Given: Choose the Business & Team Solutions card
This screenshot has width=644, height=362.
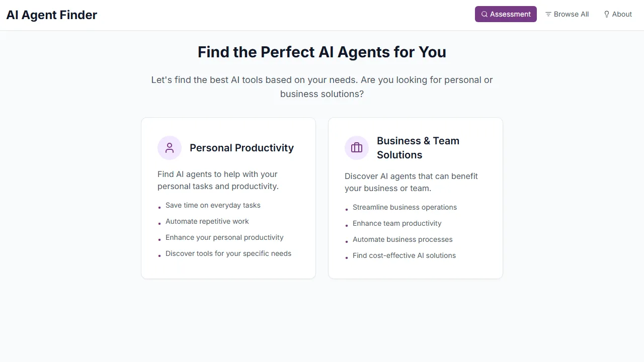Looking at the screenshot, I should [416, 198].
